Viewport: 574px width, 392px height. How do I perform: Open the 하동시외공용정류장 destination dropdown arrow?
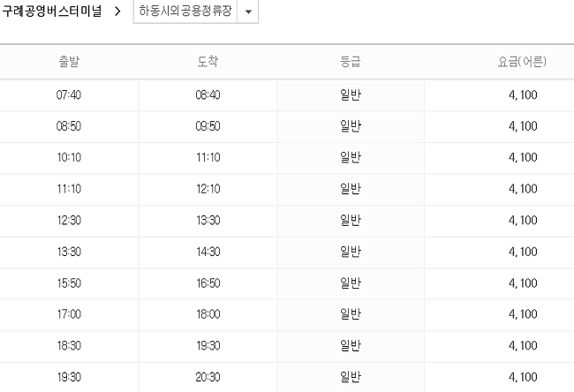[x=248, y=11]
